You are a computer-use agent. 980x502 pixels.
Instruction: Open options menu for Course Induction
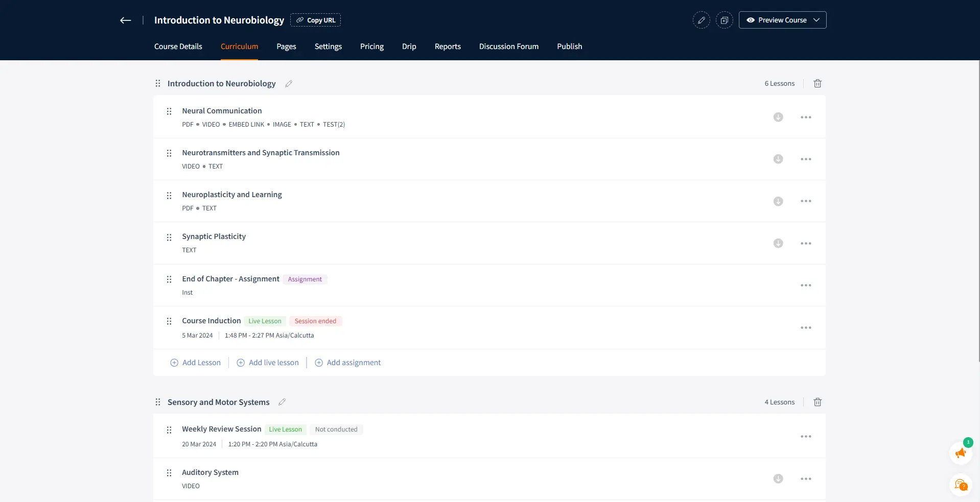click(x=805, y=328)
